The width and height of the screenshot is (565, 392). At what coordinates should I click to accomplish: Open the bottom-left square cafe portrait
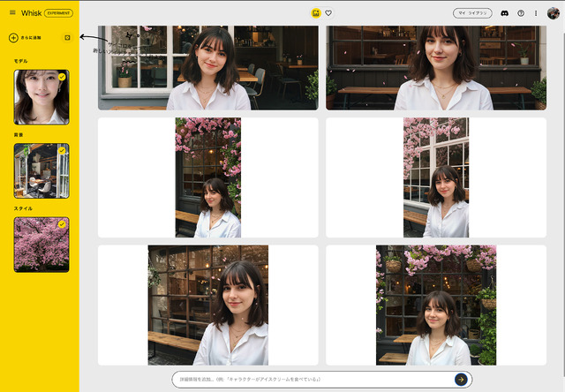click(208, 305)
